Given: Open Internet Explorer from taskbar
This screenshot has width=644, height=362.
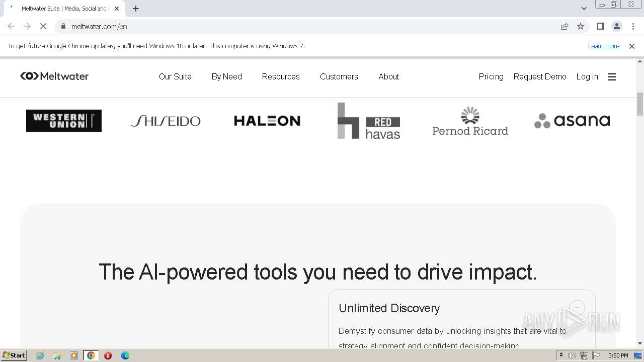Looking at the screenshot, I should tap(40, 355).
